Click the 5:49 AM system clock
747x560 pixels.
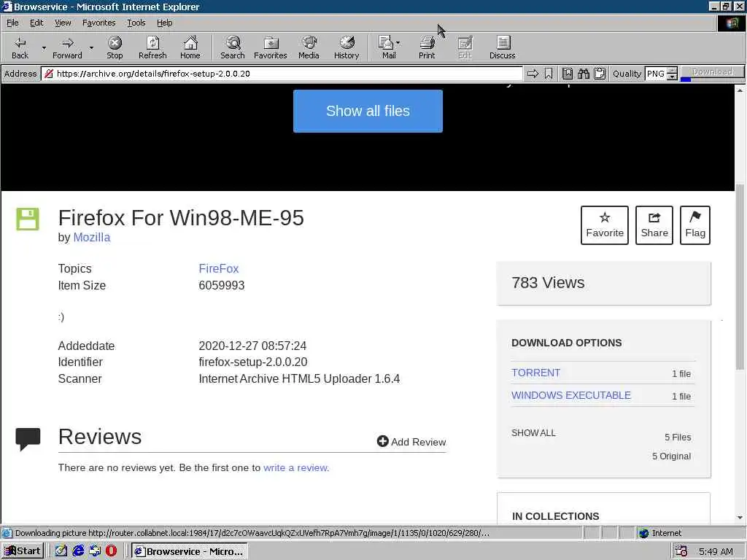[716, 551]
